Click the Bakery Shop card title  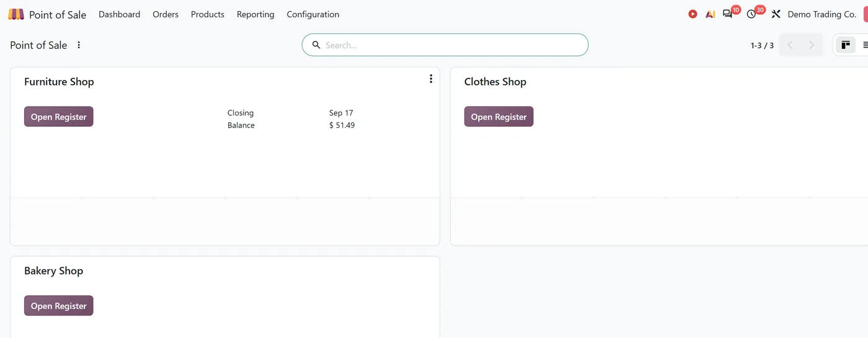point(54,271)
